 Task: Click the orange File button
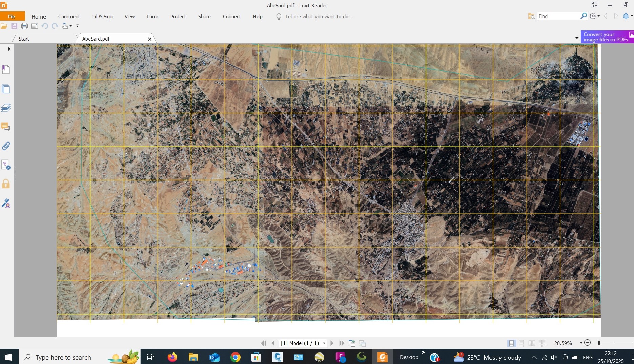tap(12, 17)
